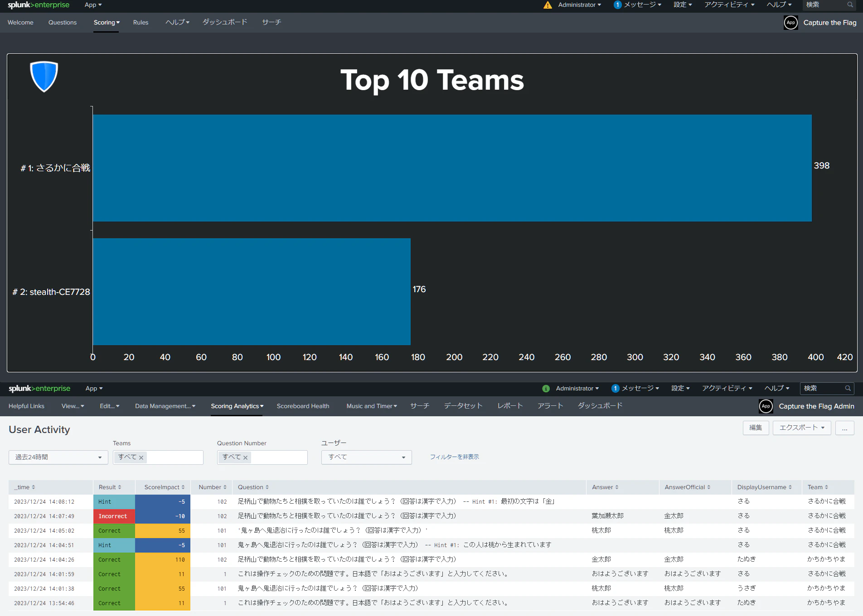Viewport: 863px width, 616px height.
Task: Click the magnifier icon in top search box
Action: pos(850,5)
